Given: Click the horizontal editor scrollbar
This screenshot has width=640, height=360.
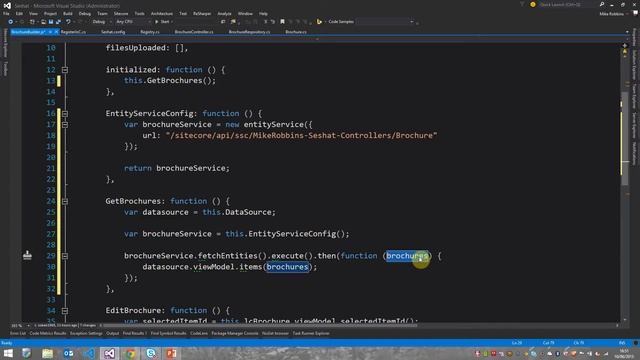Looking at the screenshot, I should pos(259,326).
